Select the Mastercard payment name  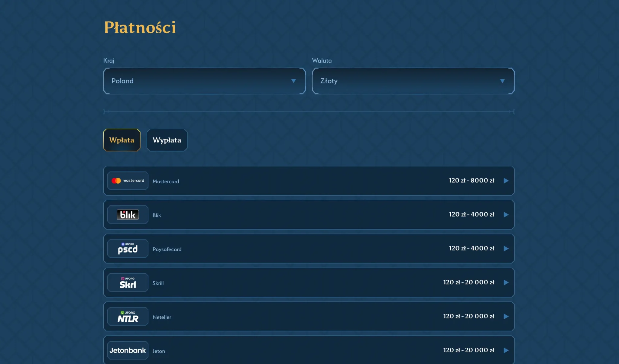click(166, 182)
